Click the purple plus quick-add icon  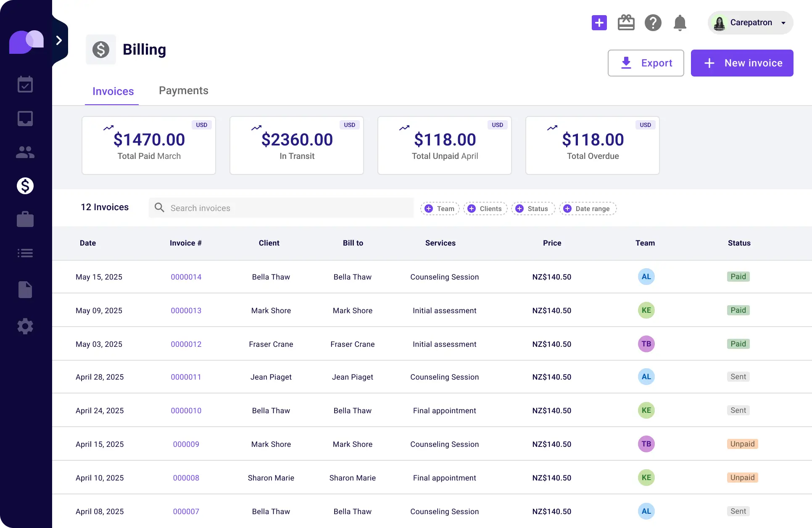[599, 23]
